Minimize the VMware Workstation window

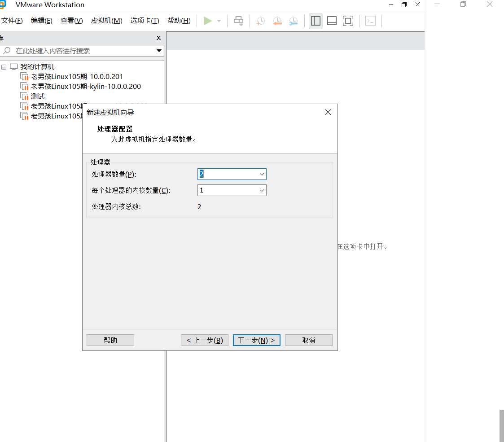391,4
